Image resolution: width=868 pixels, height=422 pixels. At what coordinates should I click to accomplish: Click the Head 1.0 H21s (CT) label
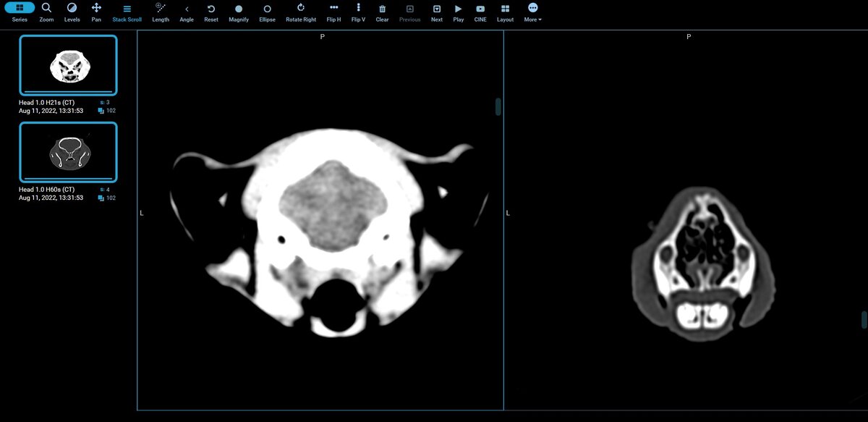coord(46,103)
